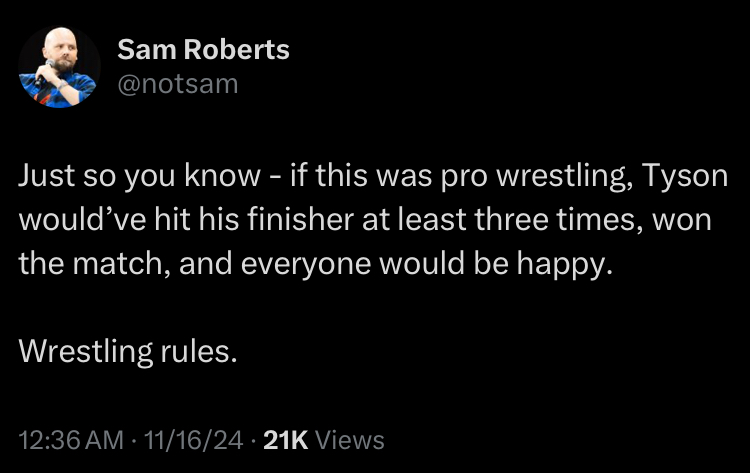Click the 12:36 AM timestamp
Viewport: 750px width, 473px height.
point(71,440)
